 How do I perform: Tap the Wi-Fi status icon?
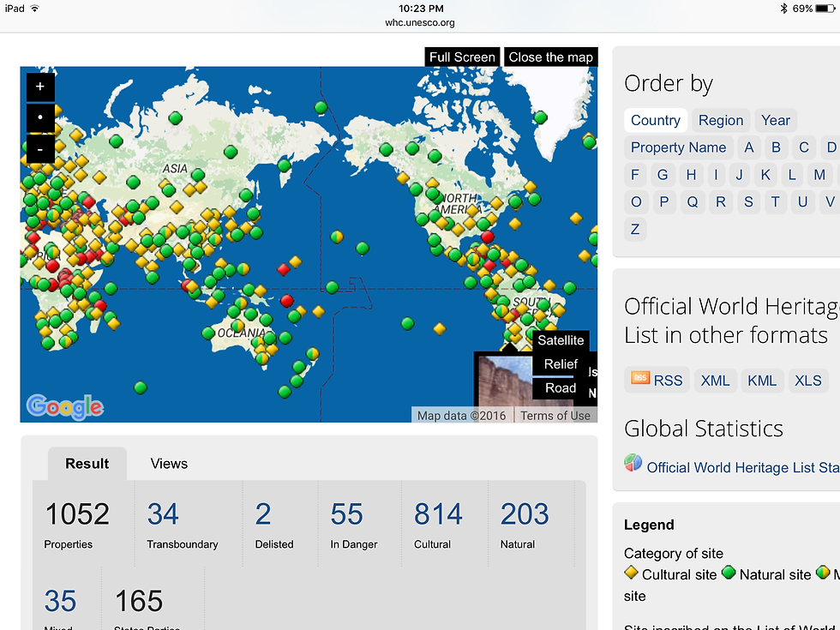click(x=35, y=9)
